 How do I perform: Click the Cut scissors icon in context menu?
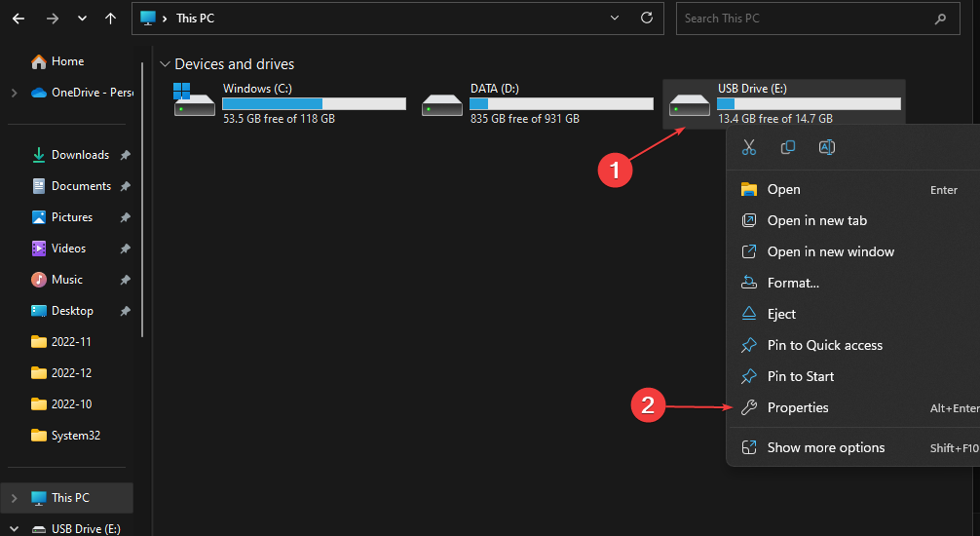pos(748,147)
